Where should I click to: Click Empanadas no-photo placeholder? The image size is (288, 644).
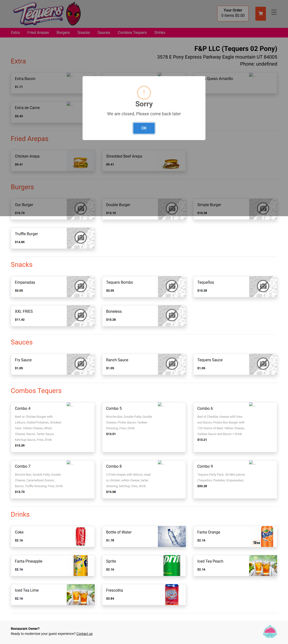tap(80, 287)
